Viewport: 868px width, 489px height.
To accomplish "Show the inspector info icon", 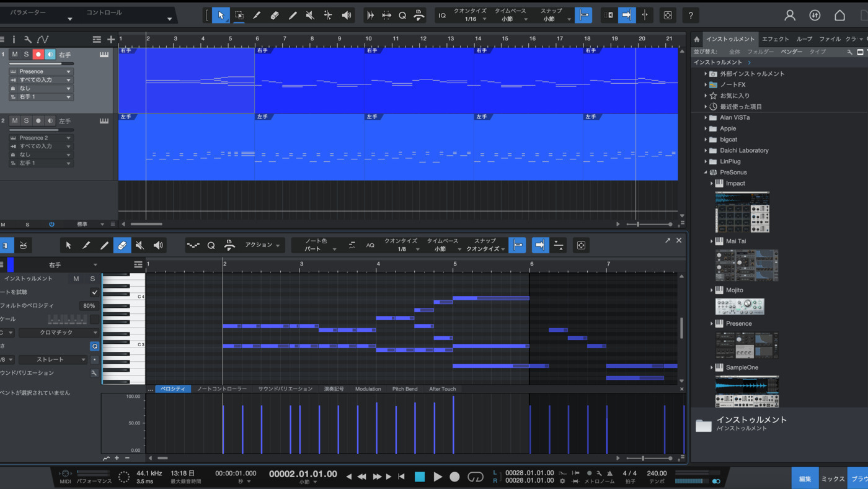I will coord(14,39).
